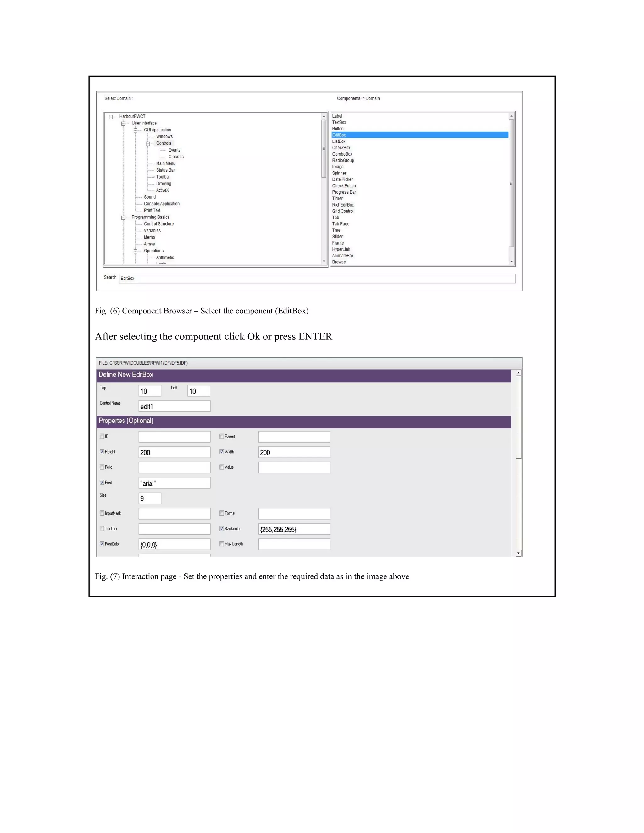Enable the Feild checkbox
Image resolution: width=644 pixels, height=833 pixels.
pyautogui.click(x=102, y=467)
